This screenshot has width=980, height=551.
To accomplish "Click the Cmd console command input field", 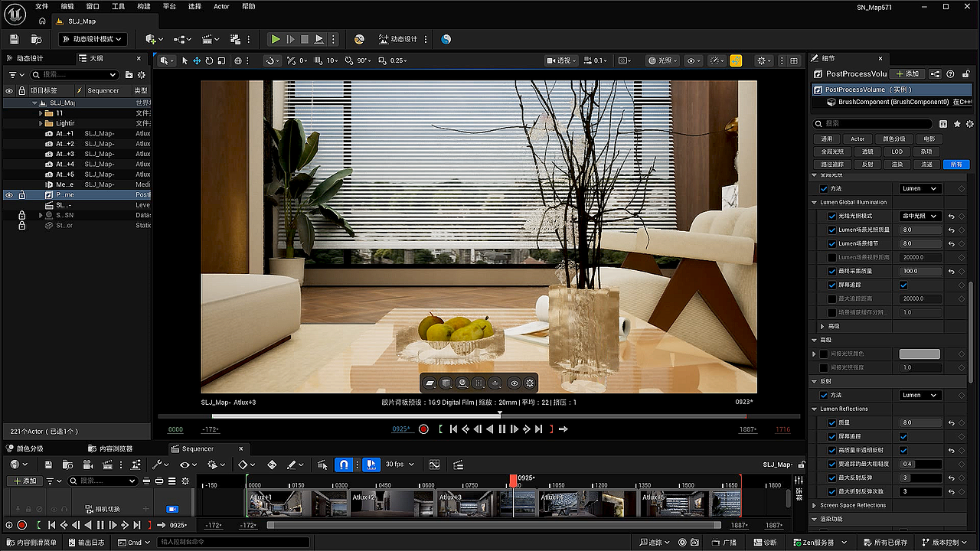I will tap(233, 543).
